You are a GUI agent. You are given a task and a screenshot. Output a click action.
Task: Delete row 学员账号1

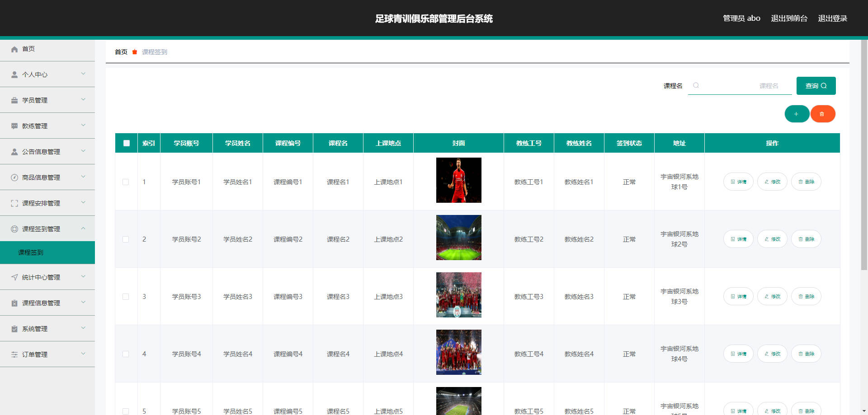click(806, 182)
